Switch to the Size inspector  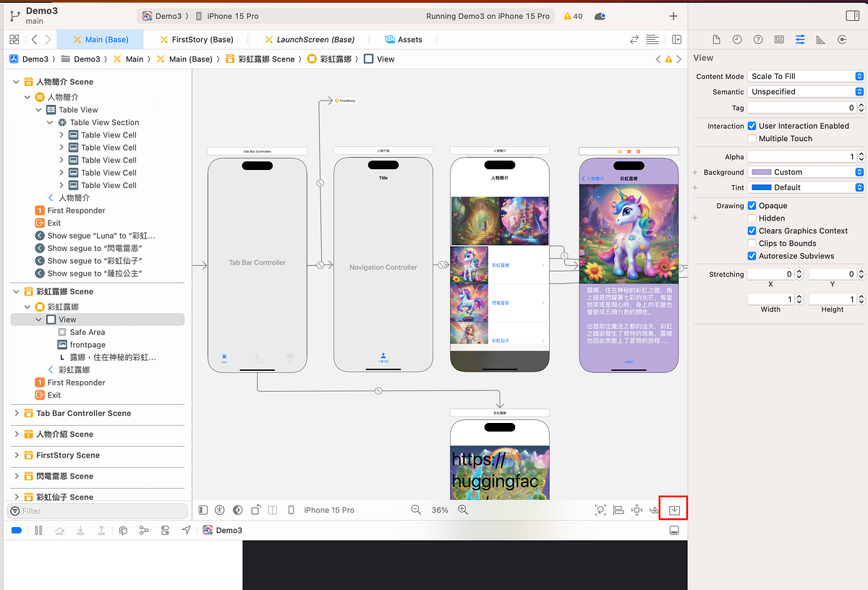pyautogui.click(x=820, y=39)
